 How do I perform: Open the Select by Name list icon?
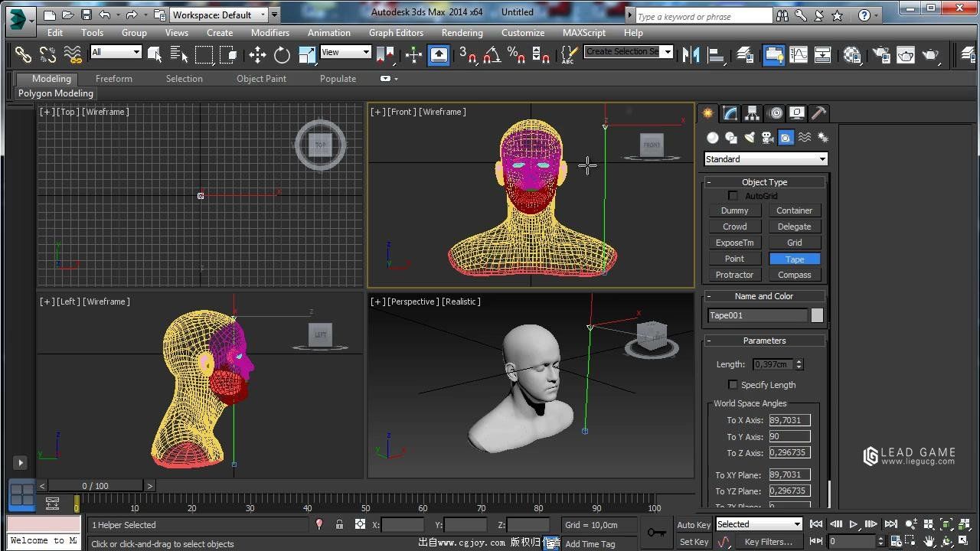click(x=179, y=54)
